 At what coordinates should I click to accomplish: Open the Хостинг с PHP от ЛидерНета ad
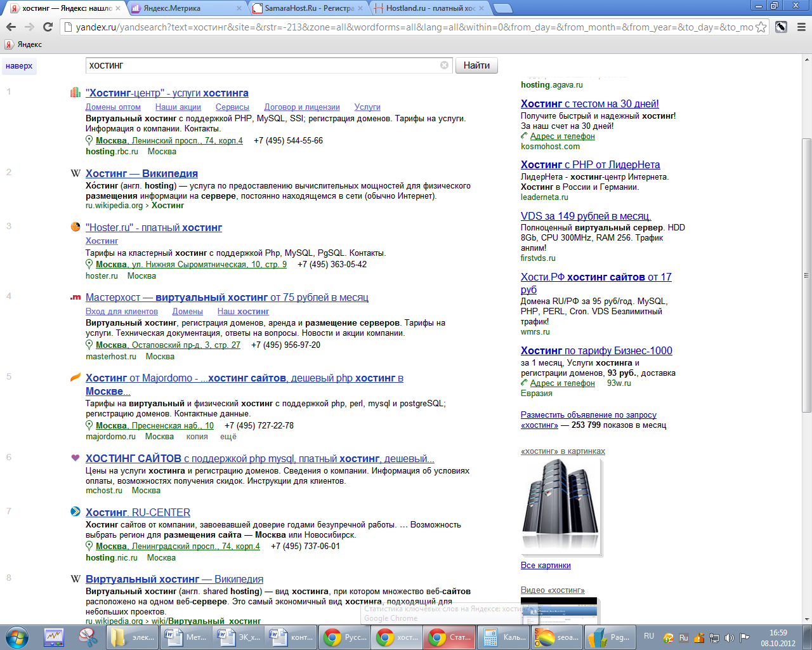(590, 165)
